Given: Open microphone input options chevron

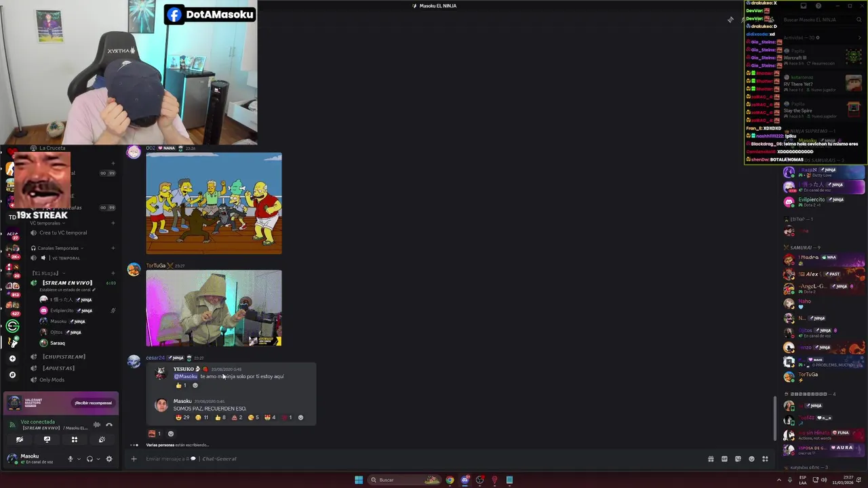Looking at the screenshot, I should click(79, 459).
